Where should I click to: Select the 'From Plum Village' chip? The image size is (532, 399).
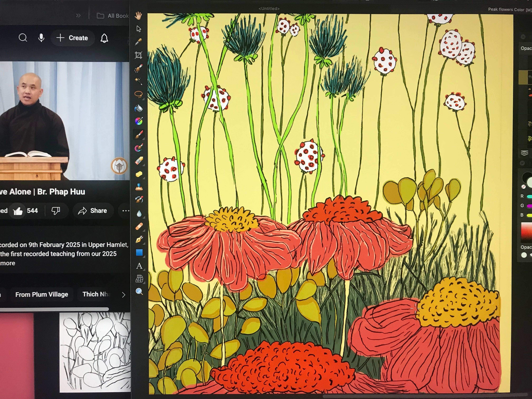pyautogui.click(x=42, y=294)
